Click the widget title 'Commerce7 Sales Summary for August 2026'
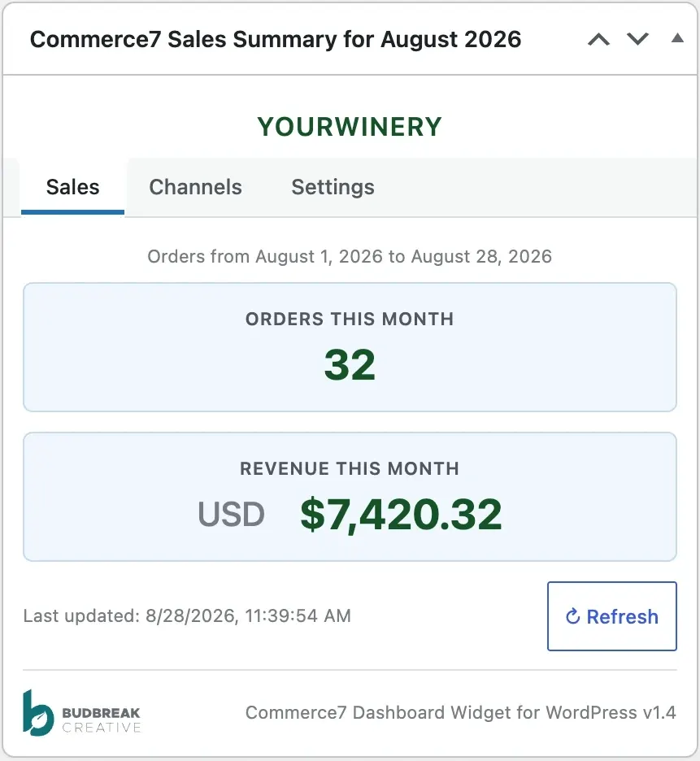The width and height of the screenshot is (700, 761). [x=276, y=39]
